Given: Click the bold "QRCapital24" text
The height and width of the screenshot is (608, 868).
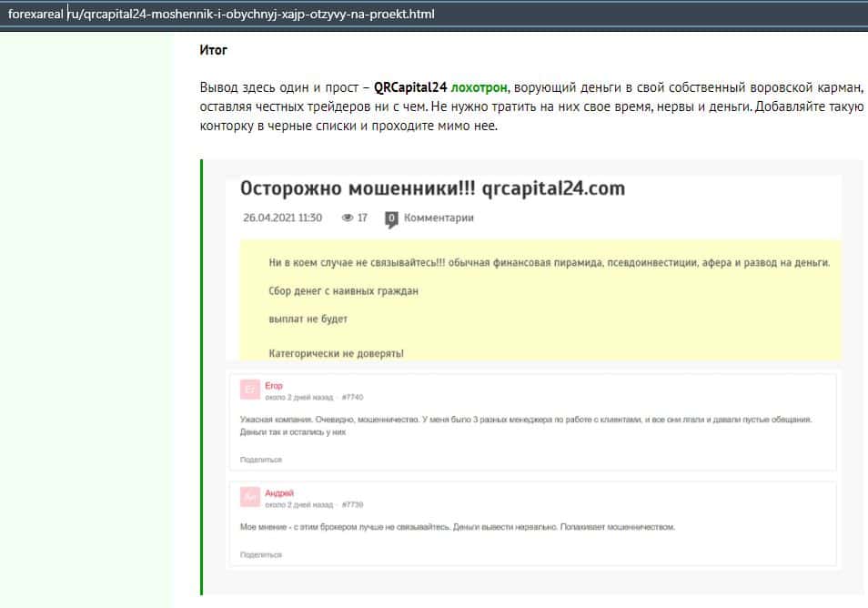Looking at the screenshot, I should point(410,87).
